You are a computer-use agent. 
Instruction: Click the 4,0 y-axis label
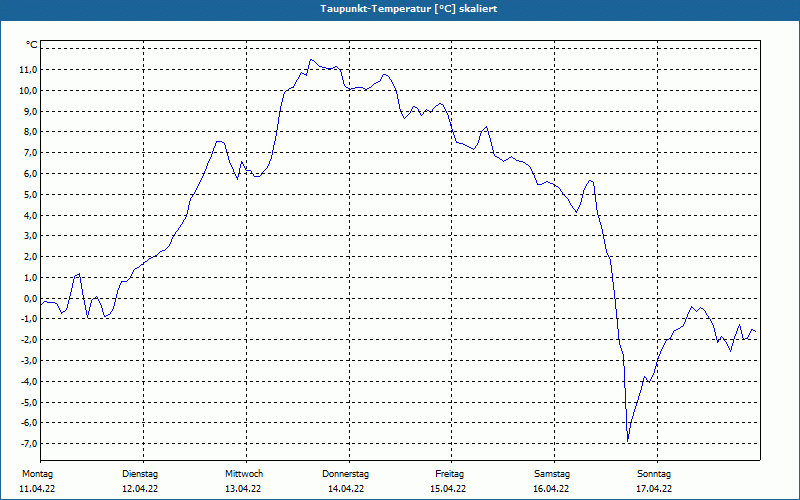[x=30, y=215]
